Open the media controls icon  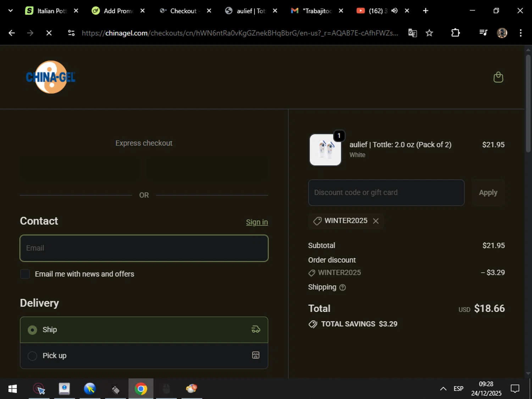tap(483, 33)
